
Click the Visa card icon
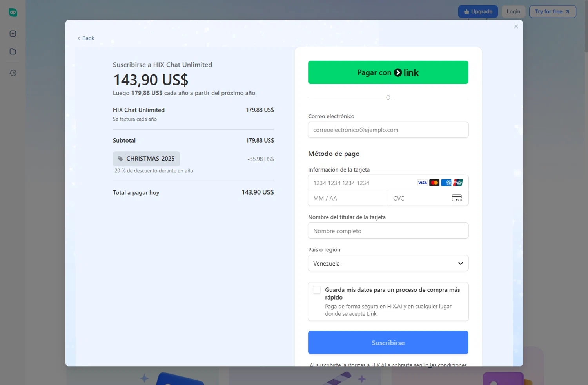point(422,183)
